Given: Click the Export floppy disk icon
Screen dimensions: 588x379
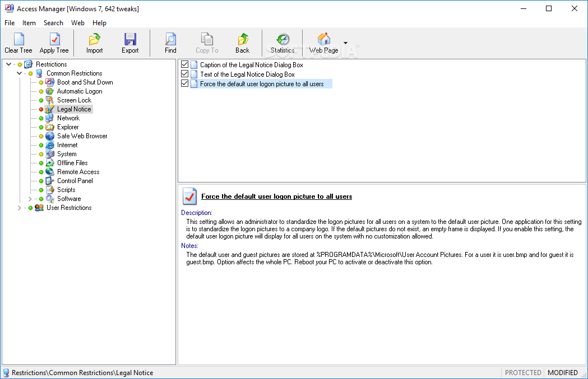Looking at the screenshot, I should coord(130,39).
